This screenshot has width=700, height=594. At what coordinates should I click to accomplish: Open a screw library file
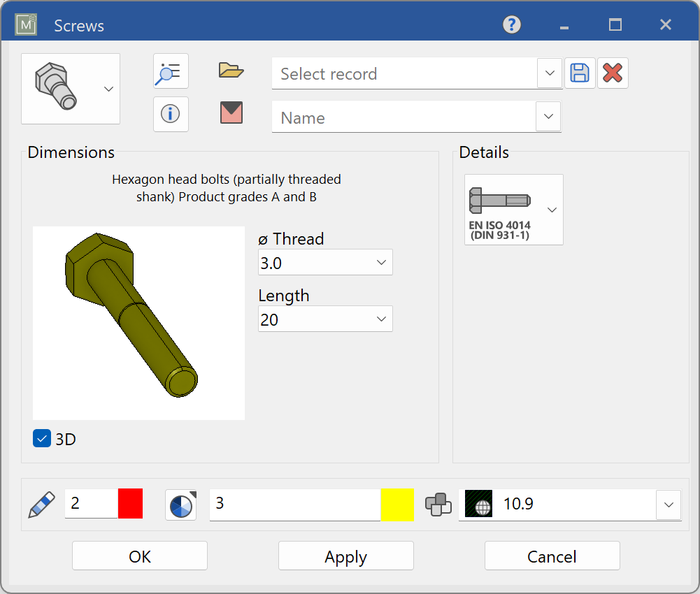[x=231, y=70]
